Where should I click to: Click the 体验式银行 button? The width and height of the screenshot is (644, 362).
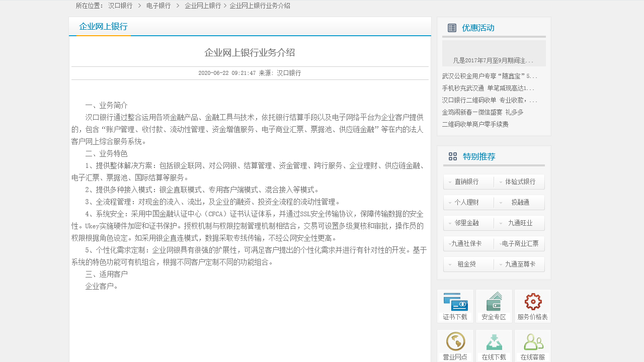pyautogui.click(x=519, y=182)
